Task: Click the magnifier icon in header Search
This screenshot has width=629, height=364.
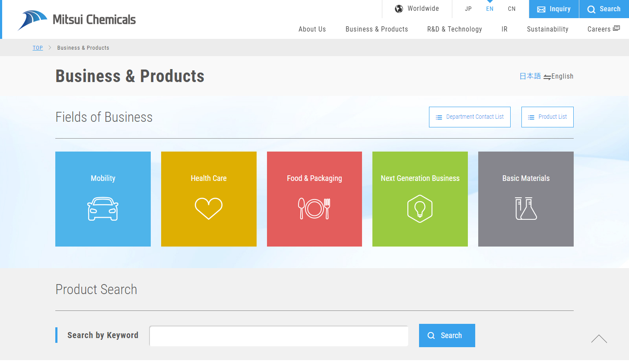Action: 591,9
